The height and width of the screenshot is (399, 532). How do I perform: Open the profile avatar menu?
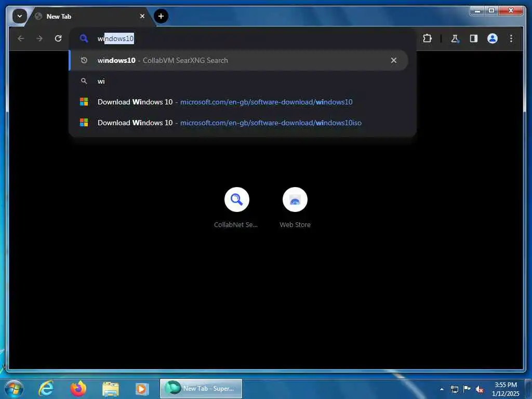point(493,38)
